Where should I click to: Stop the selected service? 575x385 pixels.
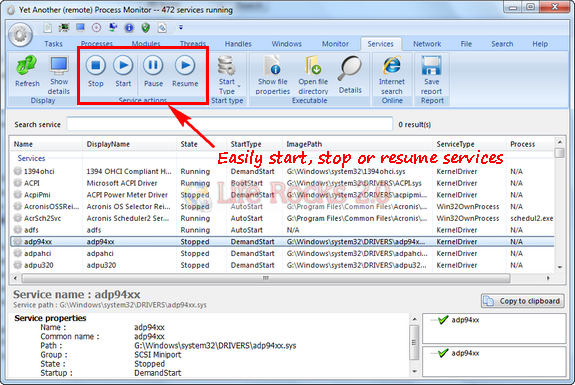(x=96, y=72)
